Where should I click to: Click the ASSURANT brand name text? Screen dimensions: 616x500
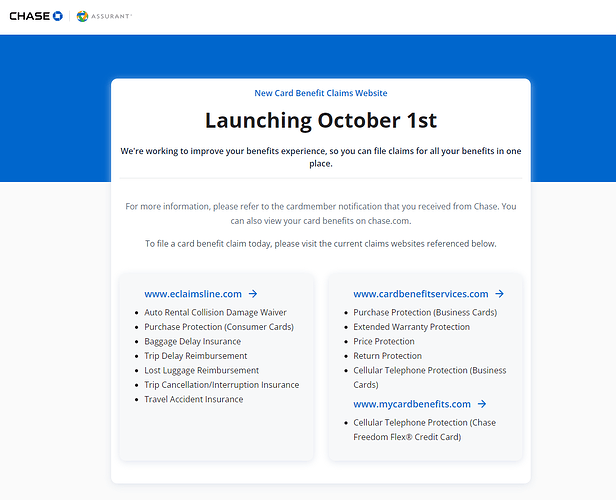(x=112, y=17)
